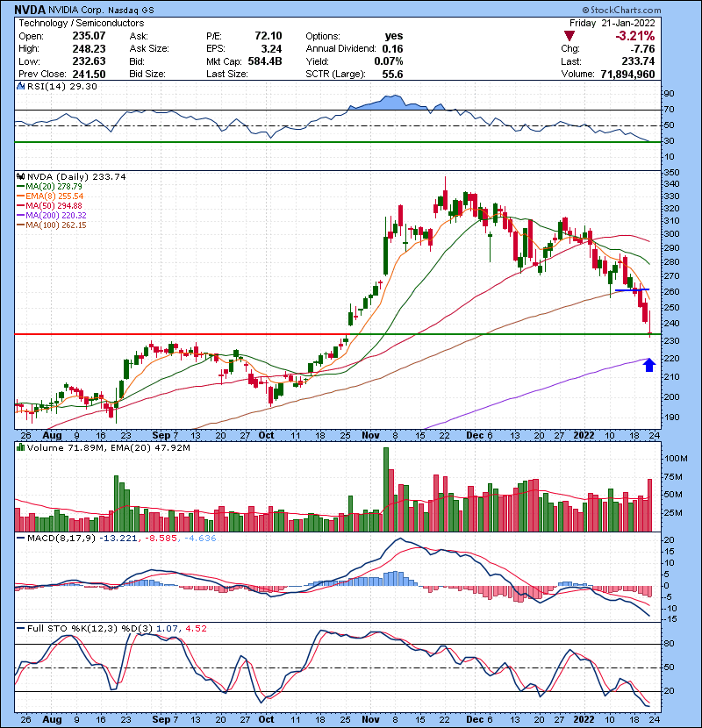This screenshot has height=728, width=702.
Task: Select the MACD signal value -8.585
Action: (x=161, y=539)
